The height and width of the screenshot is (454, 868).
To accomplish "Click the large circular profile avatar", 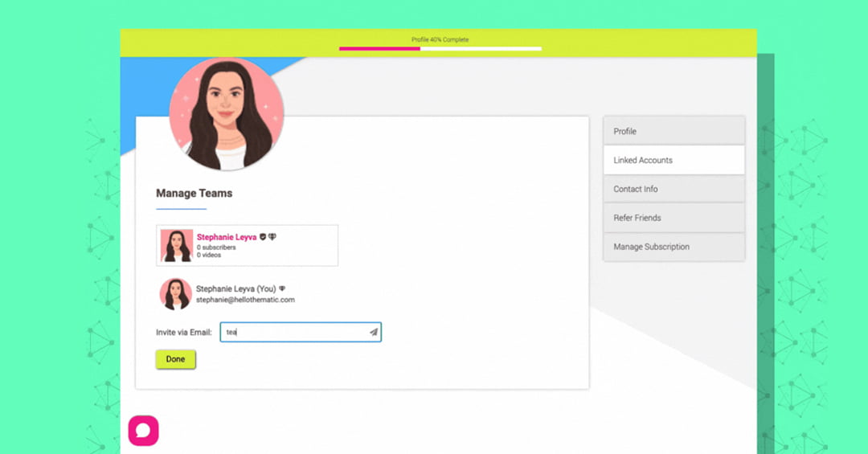I will click(x=227, y=113).
